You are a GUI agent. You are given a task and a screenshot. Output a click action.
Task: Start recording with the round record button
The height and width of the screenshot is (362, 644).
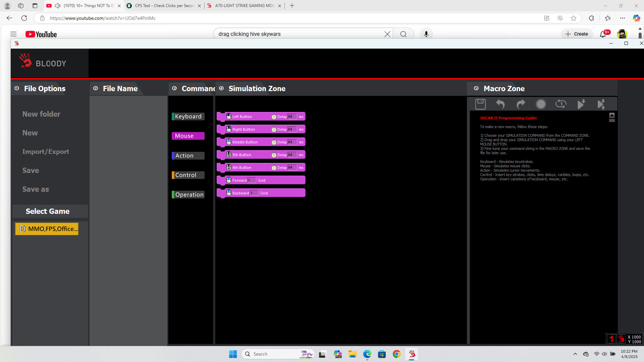click(x=541, y=104)
